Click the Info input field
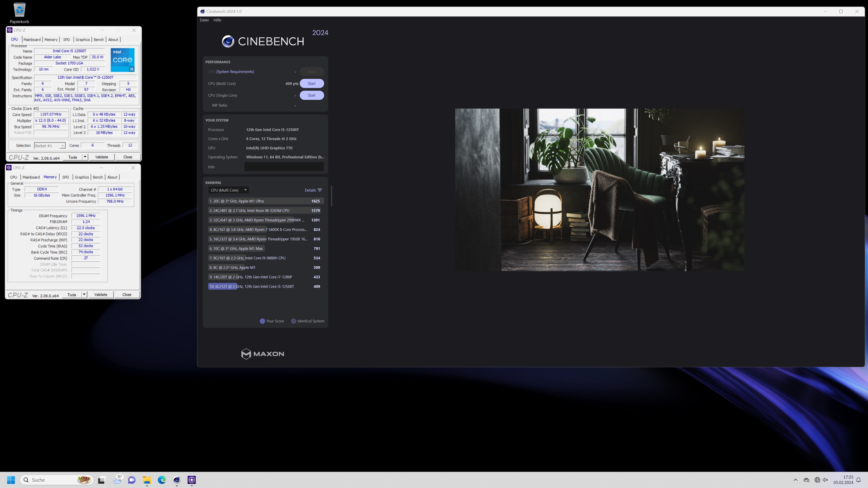 point(284,167)
